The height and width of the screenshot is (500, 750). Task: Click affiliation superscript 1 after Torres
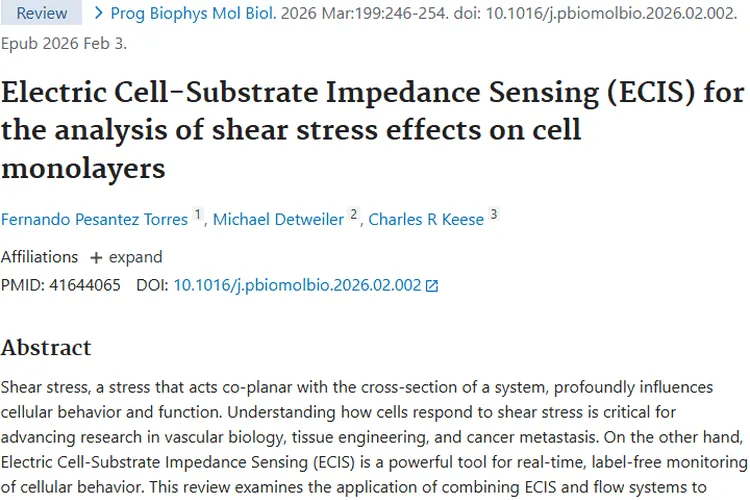click(x=198, y=214)
